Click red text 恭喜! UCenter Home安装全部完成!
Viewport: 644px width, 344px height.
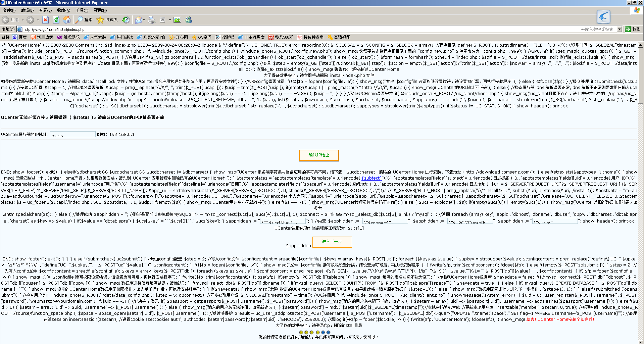560,320
